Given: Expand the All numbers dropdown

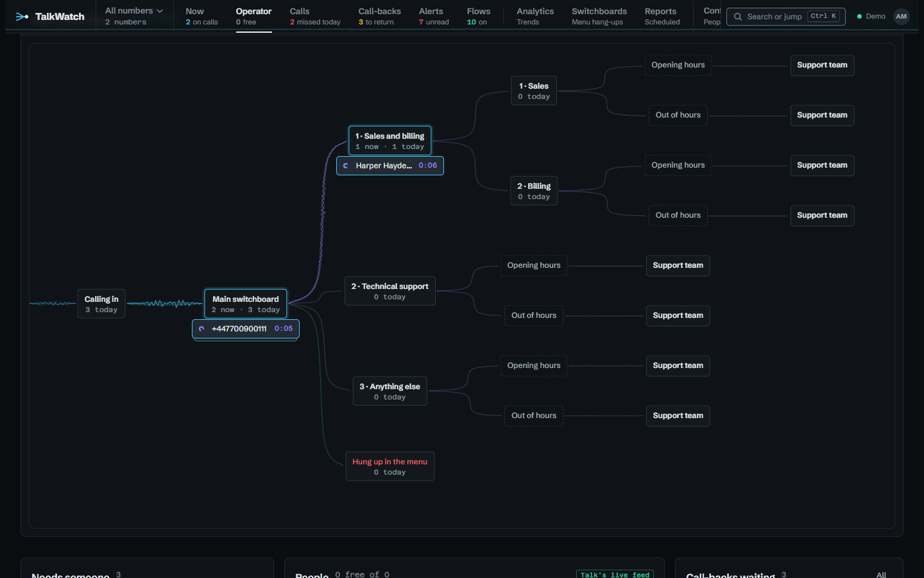Looking at the screenshot, I should [x=133, y=16].
